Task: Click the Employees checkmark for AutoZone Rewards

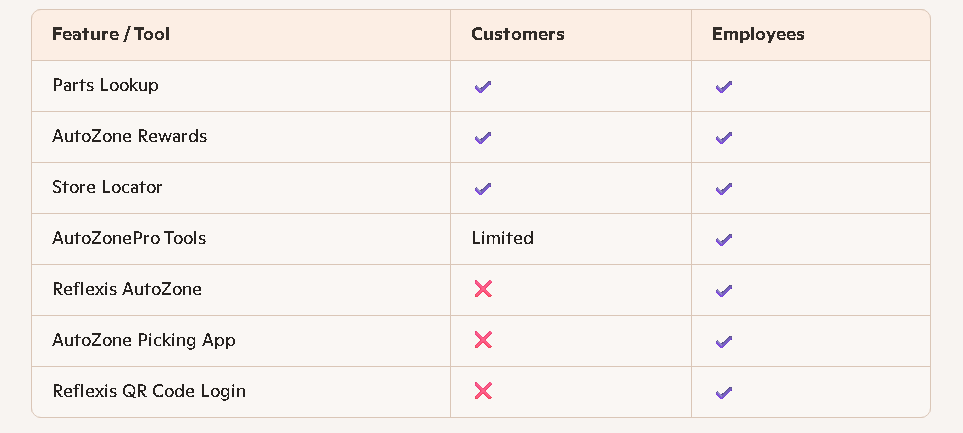Action: (x=724, y=137)
